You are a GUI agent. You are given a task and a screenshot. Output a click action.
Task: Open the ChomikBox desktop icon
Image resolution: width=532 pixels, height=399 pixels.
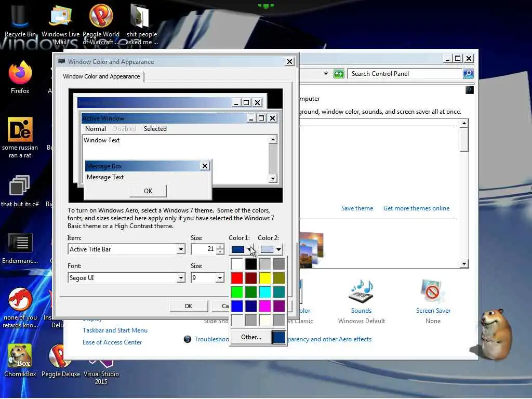[x=20, y=361]
